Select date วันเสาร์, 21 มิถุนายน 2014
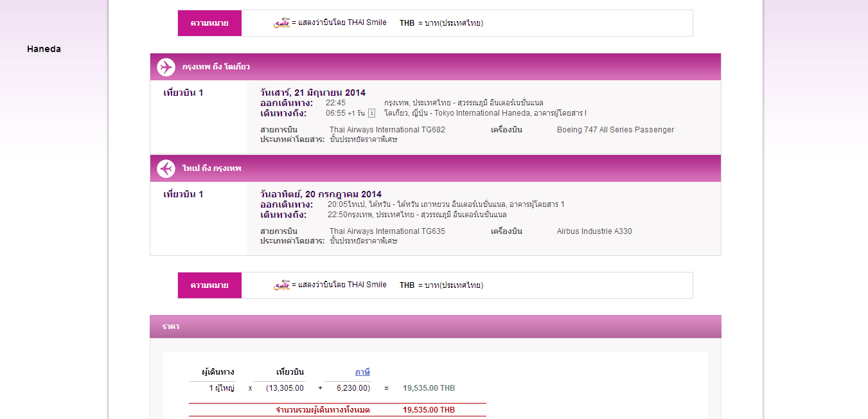The height and width of the screenshot is (419, 868). pyautogui.click(x=313, y=93)
